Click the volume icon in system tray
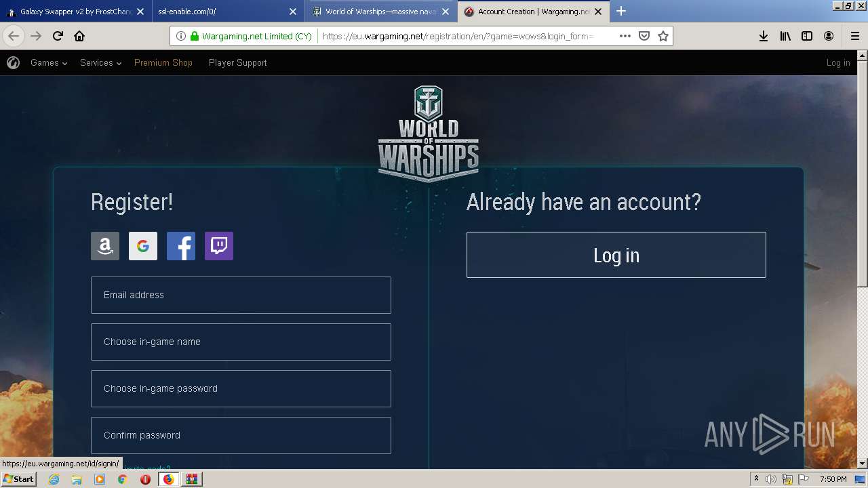The height and width of the screenshot is (488, 868). pyautogui.click(x=771, y=479)
